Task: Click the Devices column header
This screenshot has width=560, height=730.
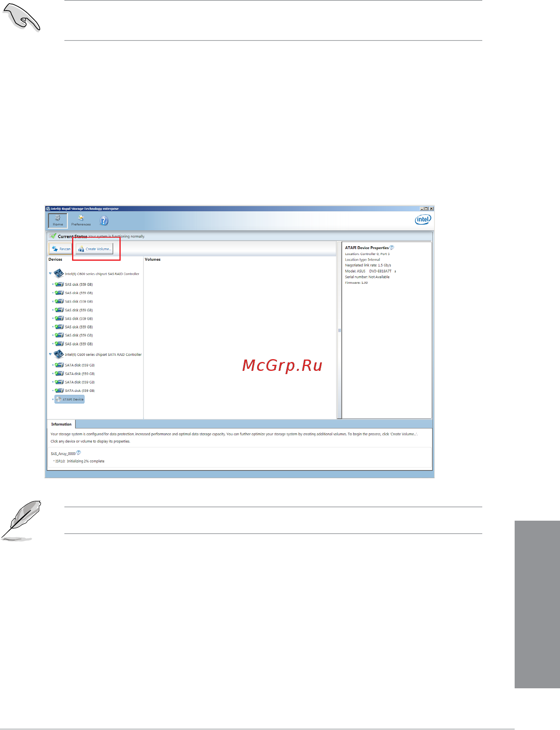Action: click(55, 260)
